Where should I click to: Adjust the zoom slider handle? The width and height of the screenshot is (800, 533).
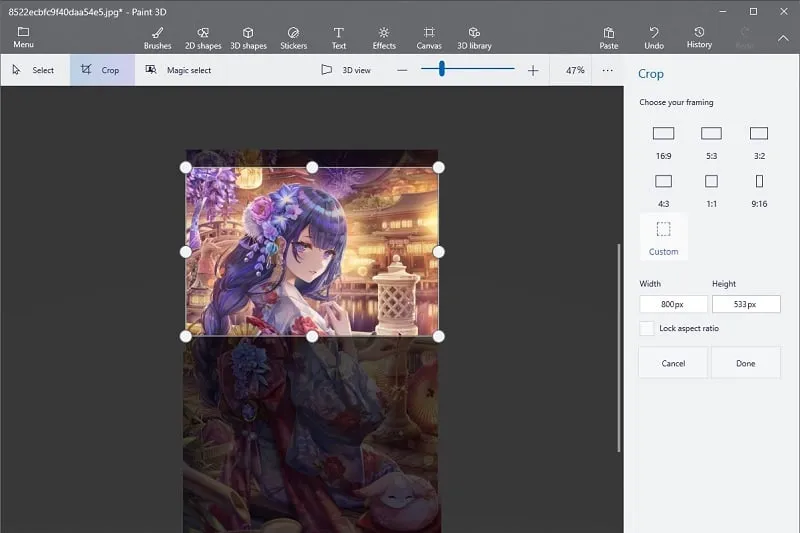point(441,69)
